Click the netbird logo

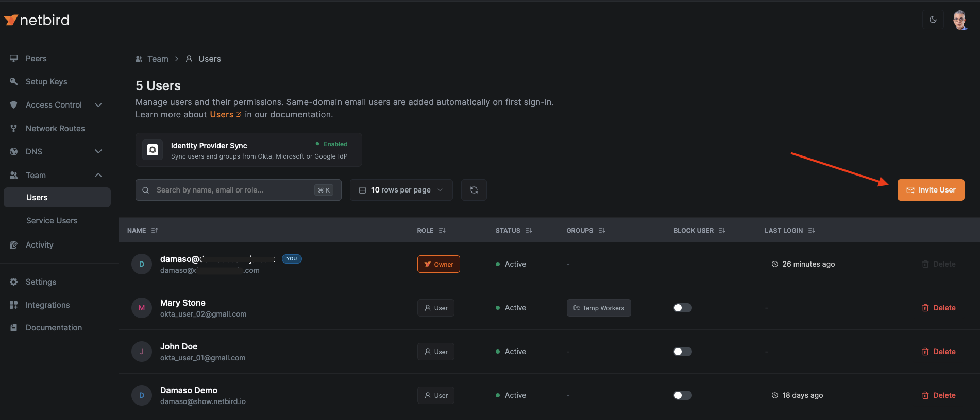pos(37,20)
